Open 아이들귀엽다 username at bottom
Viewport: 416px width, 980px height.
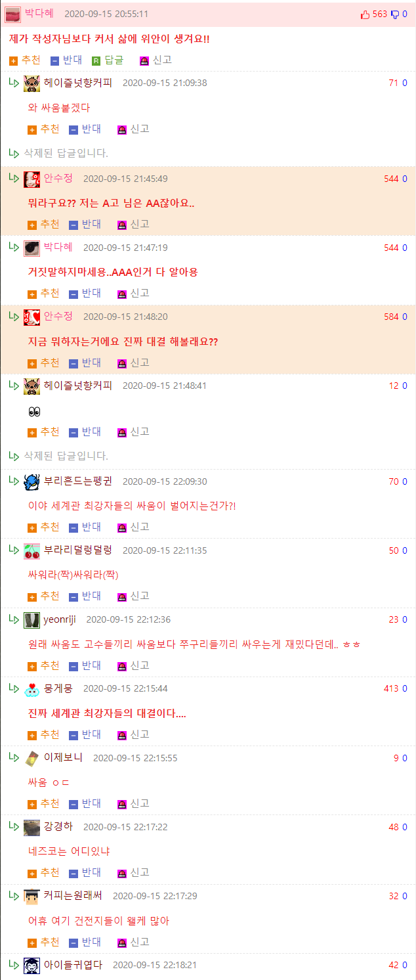[x=73, y=965]
